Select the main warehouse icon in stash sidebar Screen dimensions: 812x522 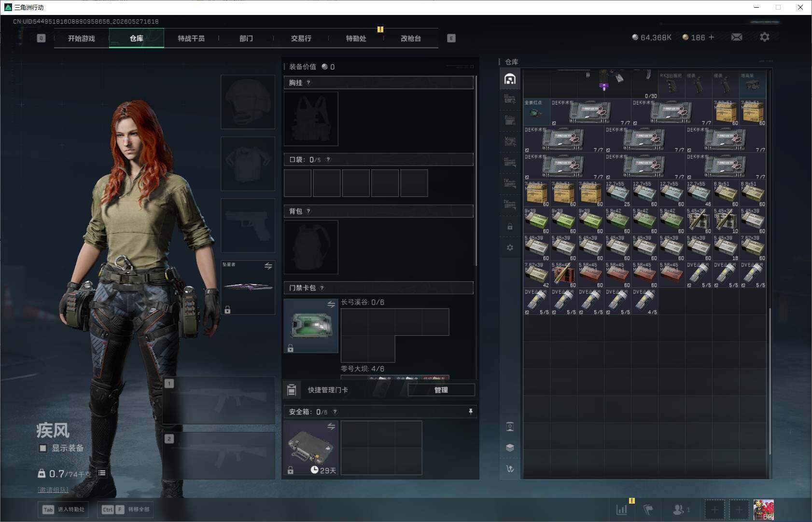510,79
